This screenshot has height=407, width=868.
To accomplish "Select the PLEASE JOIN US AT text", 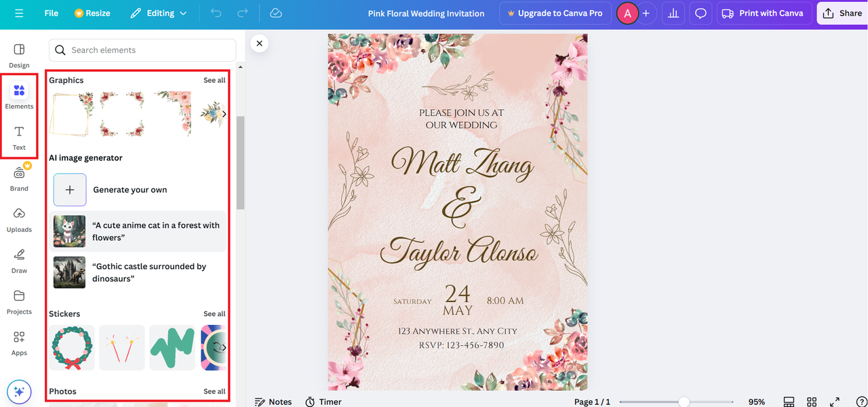I will 461,113.
